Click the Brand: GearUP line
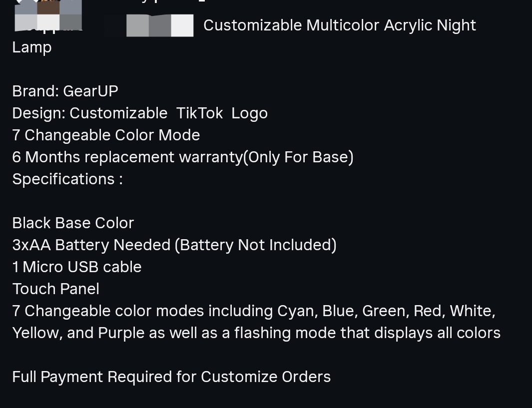 click(65, 91)
